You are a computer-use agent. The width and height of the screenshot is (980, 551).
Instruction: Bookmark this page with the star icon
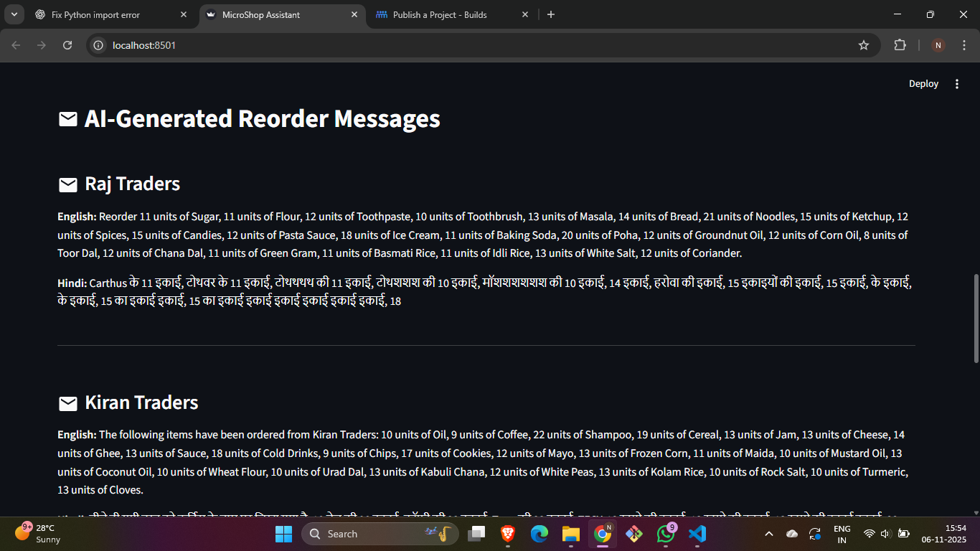coord(864,45)
